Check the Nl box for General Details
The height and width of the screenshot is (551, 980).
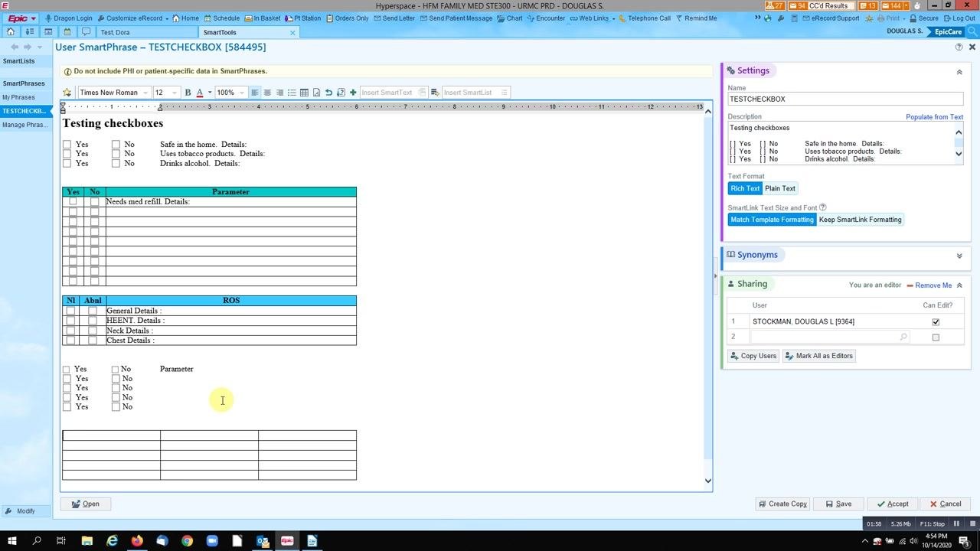pyautogui.click(x=71, y=311)
